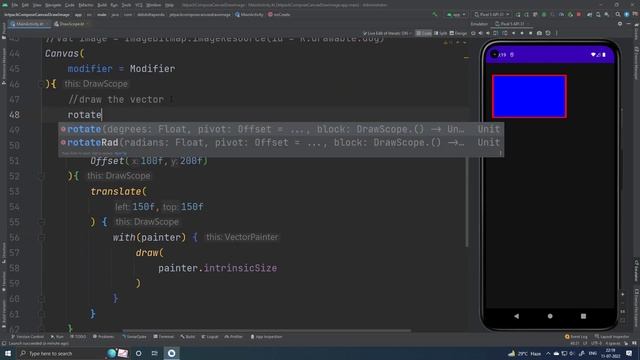
Task: Open the emulator panel settings gear
Action: [x=620, y=24]
